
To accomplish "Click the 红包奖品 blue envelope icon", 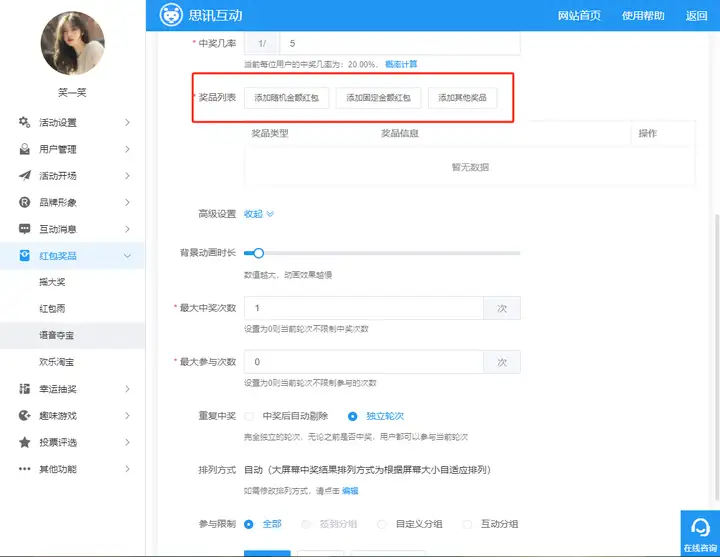I will 24,255.
